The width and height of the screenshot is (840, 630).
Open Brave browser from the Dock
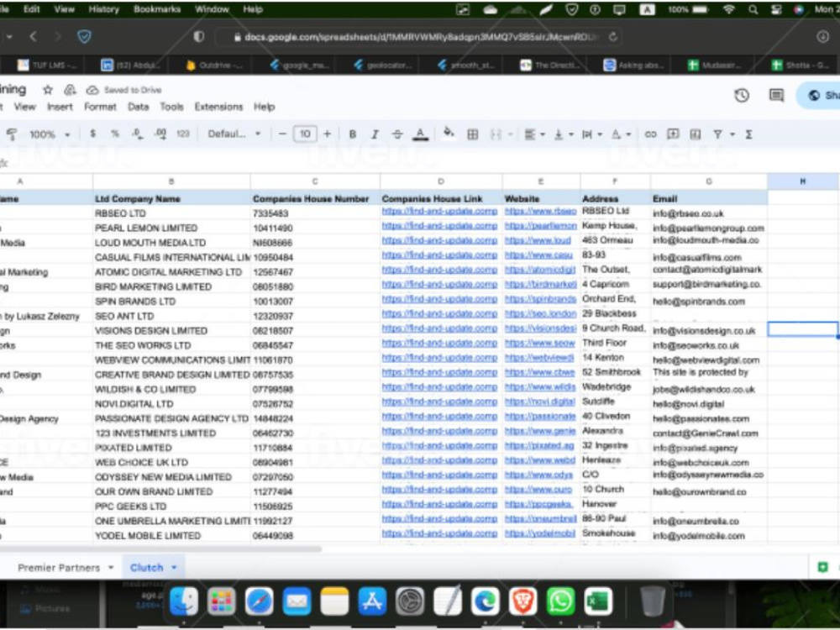point(522,601)
